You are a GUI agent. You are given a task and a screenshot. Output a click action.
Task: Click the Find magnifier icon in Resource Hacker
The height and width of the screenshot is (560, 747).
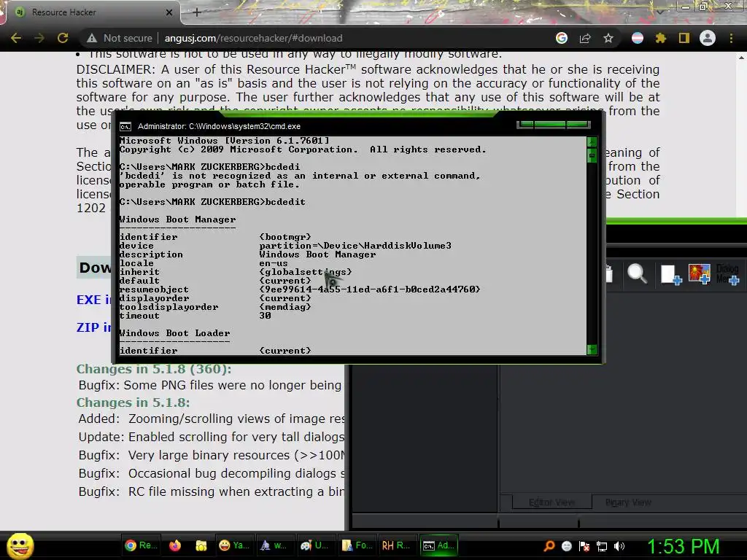pos(637,274)
